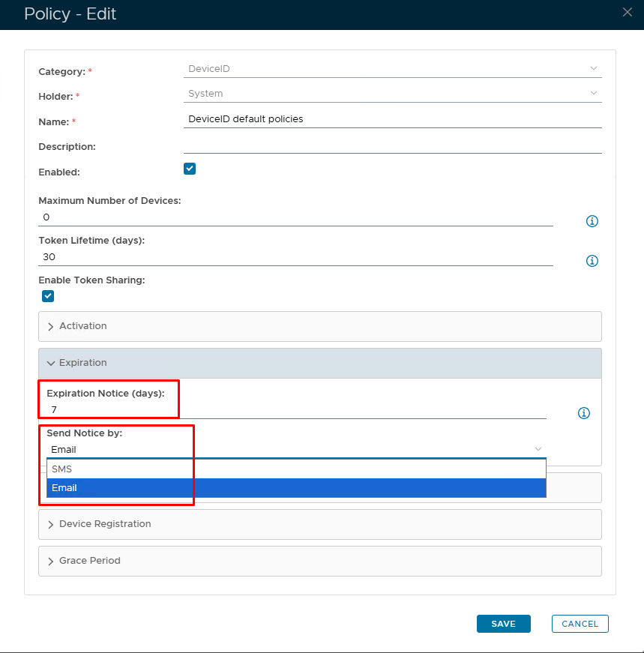Click info icon beside Maximum Number of Devices
Screen dimensions: 644x653
(x=592, y=221)
